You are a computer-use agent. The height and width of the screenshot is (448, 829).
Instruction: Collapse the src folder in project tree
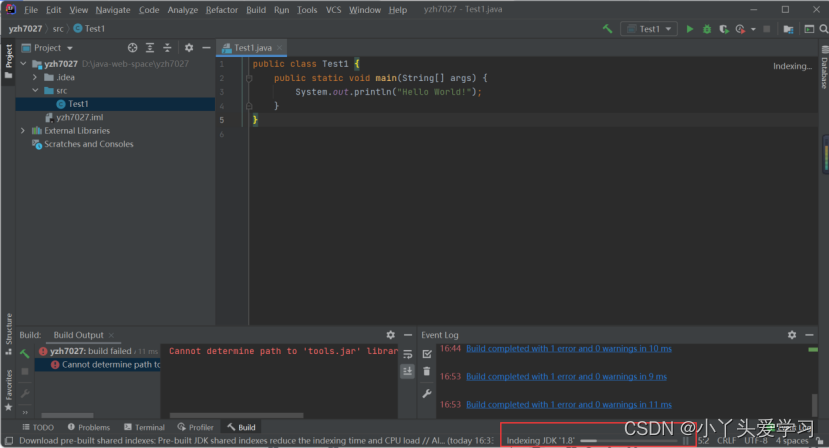[x=35, y=90]
